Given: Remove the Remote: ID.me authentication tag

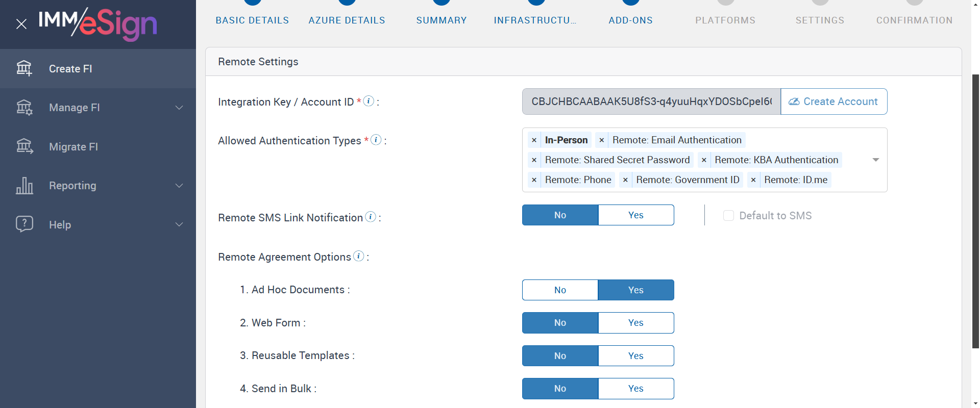Looking at the screenshot, I should point(753,180).
